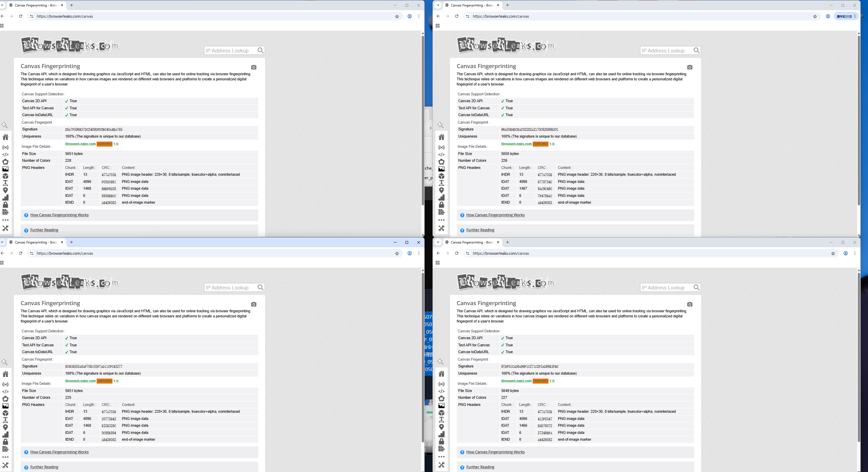Click the 请采取行动 chip in top-right window

pos(846,16)
